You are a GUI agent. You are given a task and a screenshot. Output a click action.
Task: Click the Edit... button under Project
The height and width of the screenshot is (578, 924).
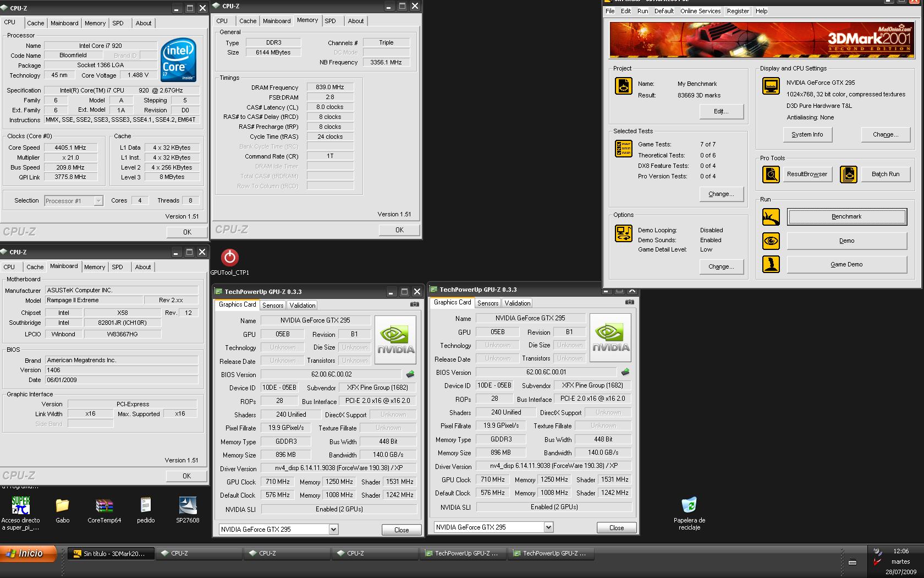coord(721,112)
